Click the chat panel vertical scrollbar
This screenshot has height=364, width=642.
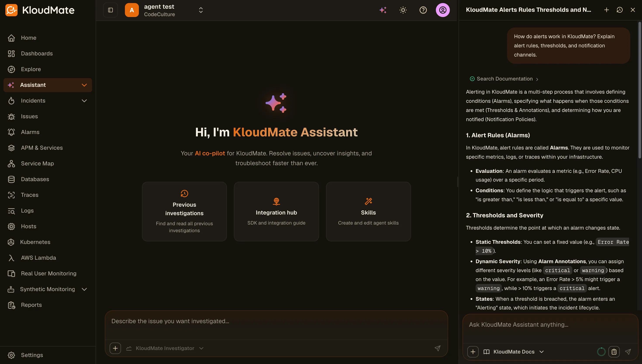[x=640, y=90]
